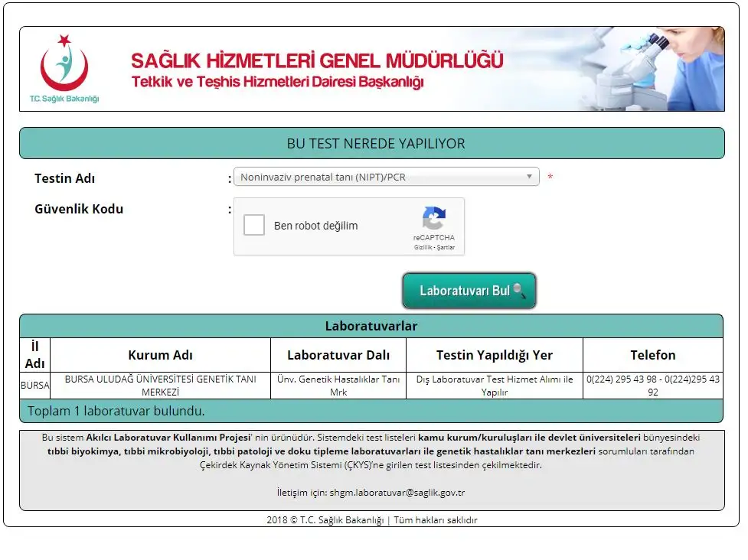Viewport: 748px width, 560px height.
Task: Click the "Testin Yapıldığı Yer" column header
Action: point(495,355)
